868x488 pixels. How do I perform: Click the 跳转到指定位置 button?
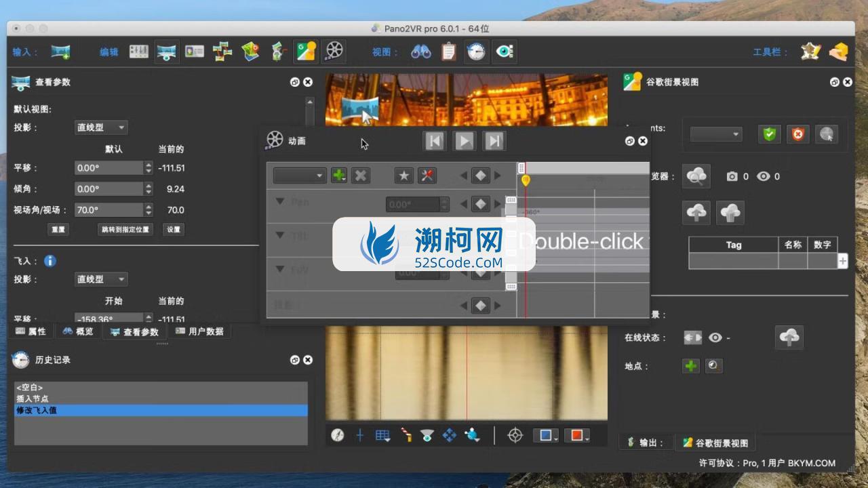coord(125,230)
